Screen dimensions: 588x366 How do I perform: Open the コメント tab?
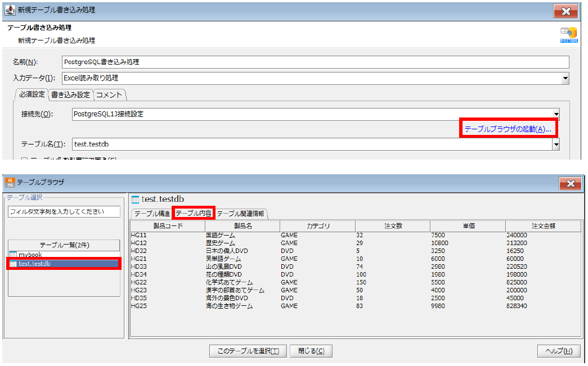109,94
